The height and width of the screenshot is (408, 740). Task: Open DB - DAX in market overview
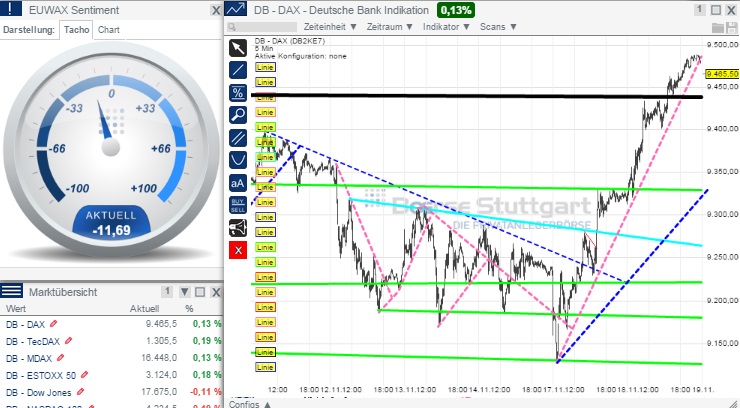[x=25, y=324]
